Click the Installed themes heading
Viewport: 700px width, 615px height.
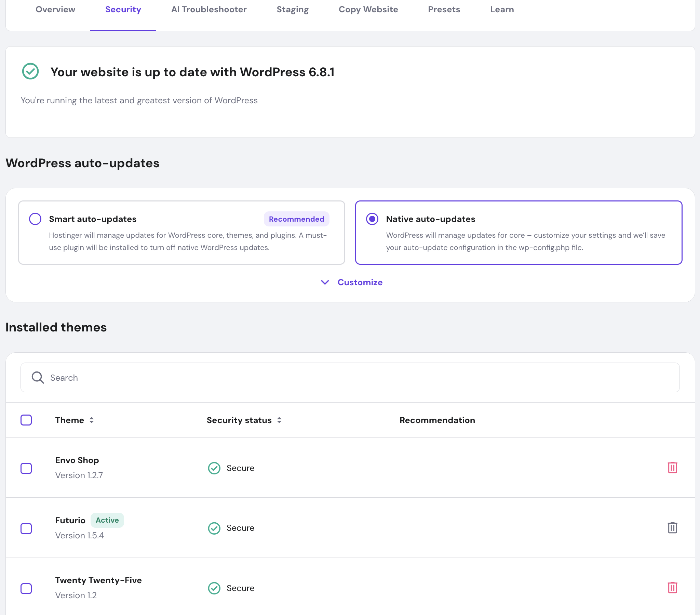(56, 327)
